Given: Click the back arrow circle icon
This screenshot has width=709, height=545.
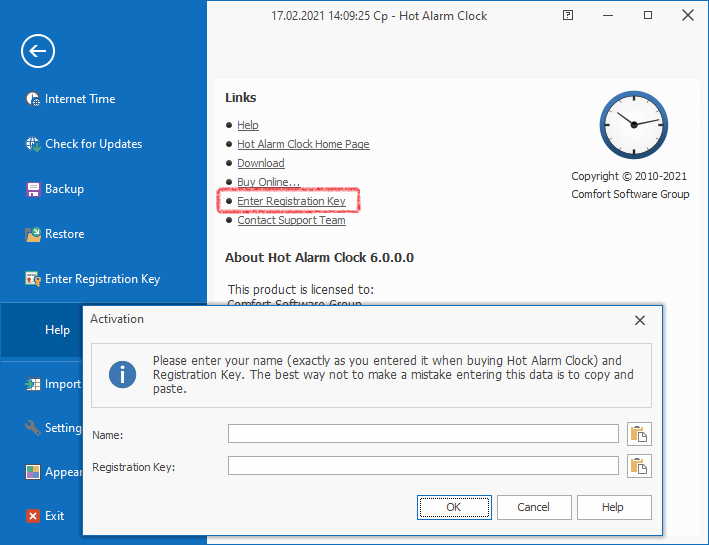Looking at the screenshot, I should click(x=38, y=51).
